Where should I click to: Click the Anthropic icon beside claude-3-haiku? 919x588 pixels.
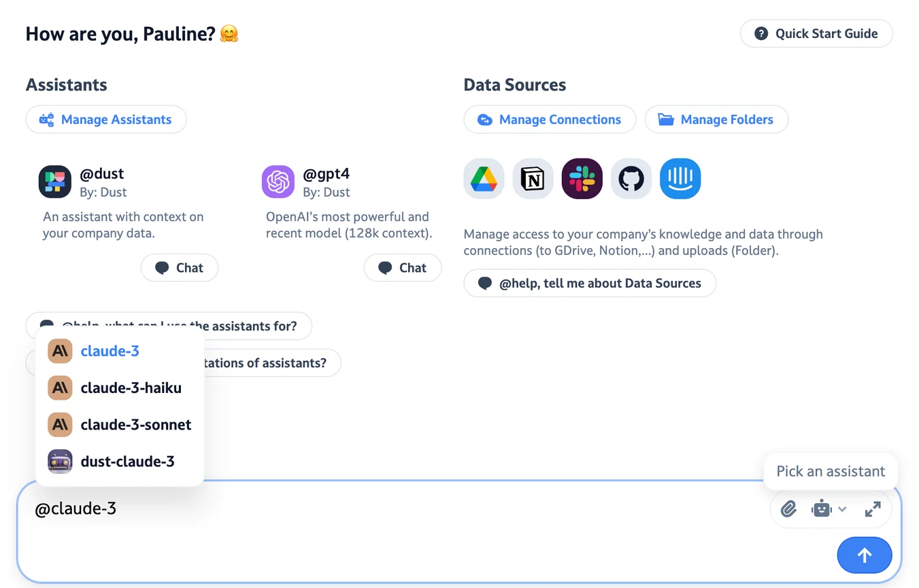tap(60, 387)
